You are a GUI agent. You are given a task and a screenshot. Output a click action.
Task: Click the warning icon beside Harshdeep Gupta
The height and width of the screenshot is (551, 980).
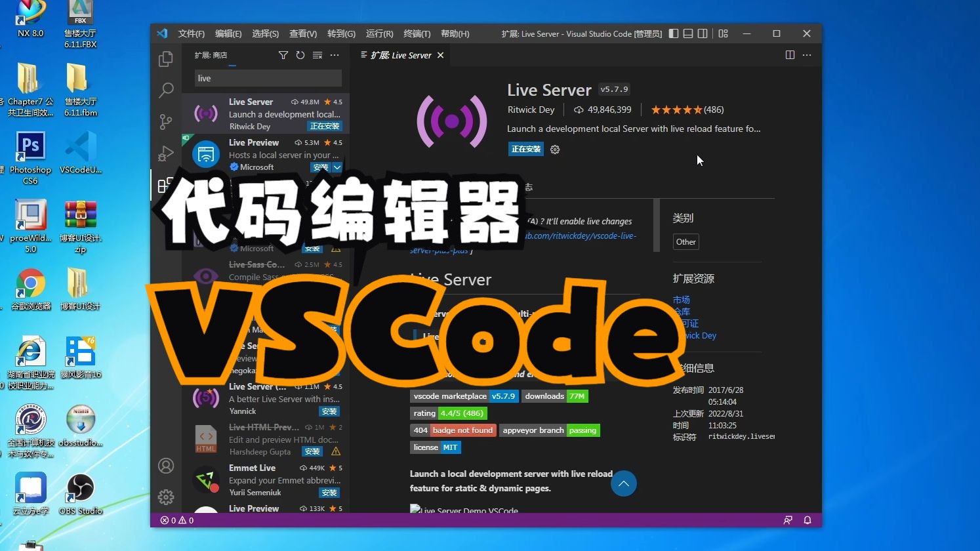(x=336, y=451)
